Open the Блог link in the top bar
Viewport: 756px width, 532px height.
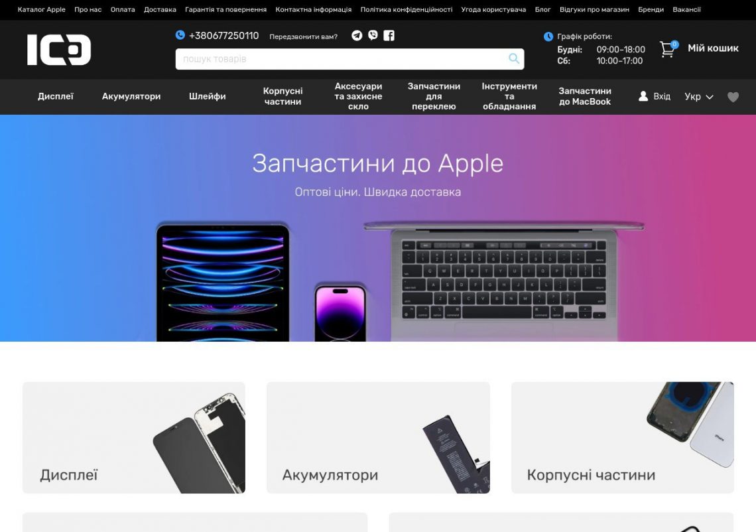542,10
